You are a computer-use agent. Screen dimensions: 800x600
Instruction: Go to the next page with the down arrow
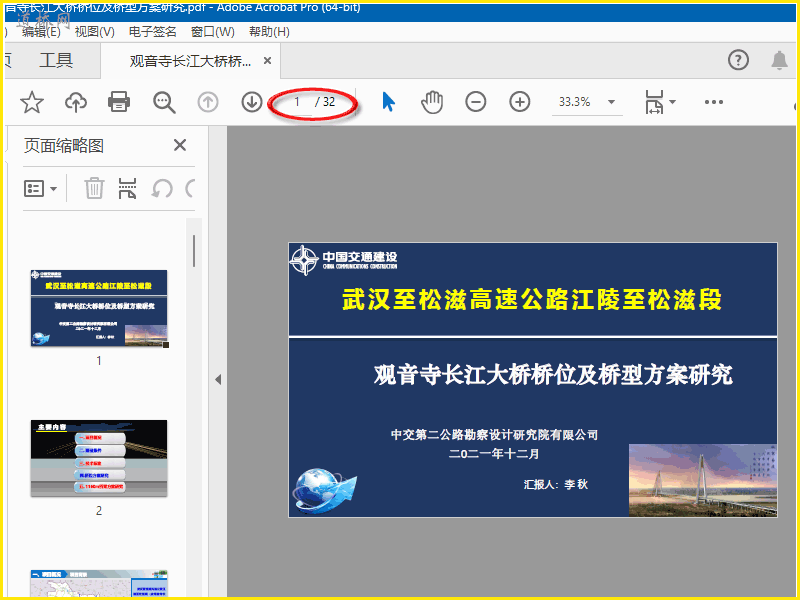(x=252, y=102)
